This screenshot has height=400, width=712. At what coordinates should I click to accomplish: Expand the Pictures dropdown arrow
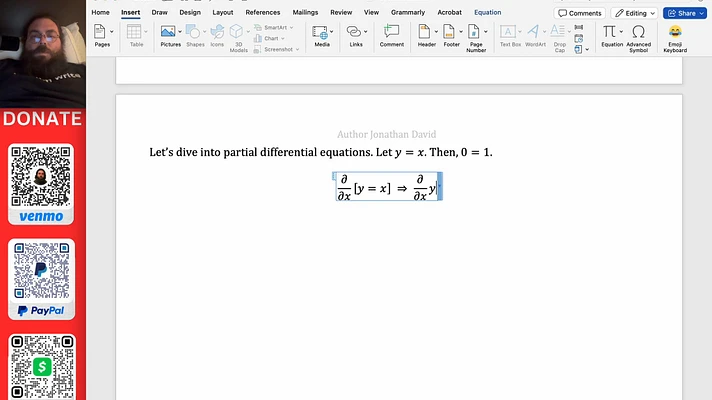click(180, 32)
